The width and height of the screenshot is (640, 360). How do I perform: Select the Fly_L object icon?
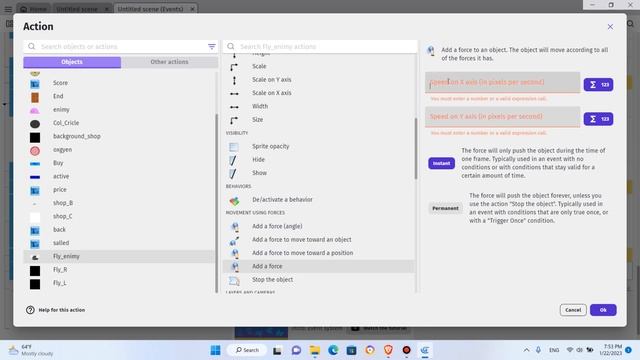coord(35,284)
